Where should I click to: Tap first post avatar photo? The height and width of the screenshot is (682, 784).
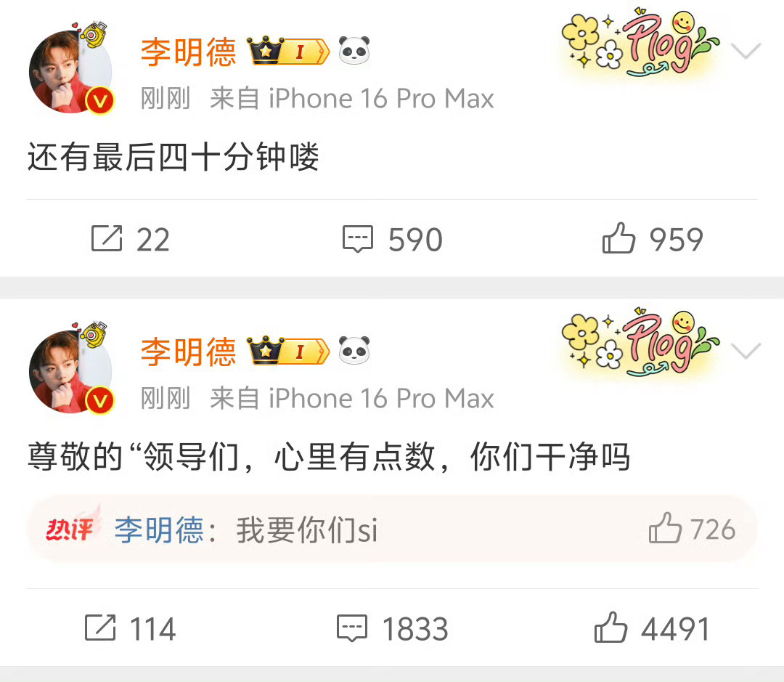70,72
